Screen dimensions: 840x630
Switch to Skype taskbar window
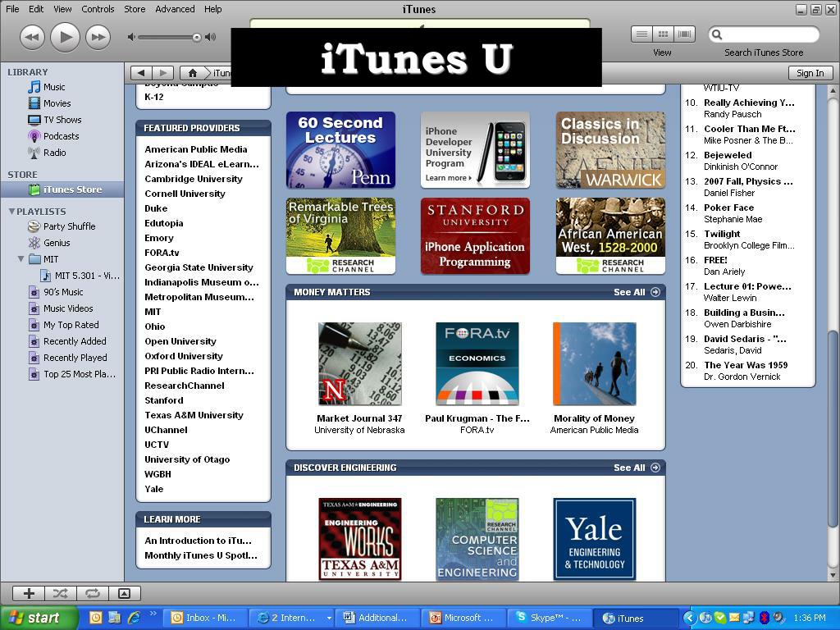coord(549,618)
